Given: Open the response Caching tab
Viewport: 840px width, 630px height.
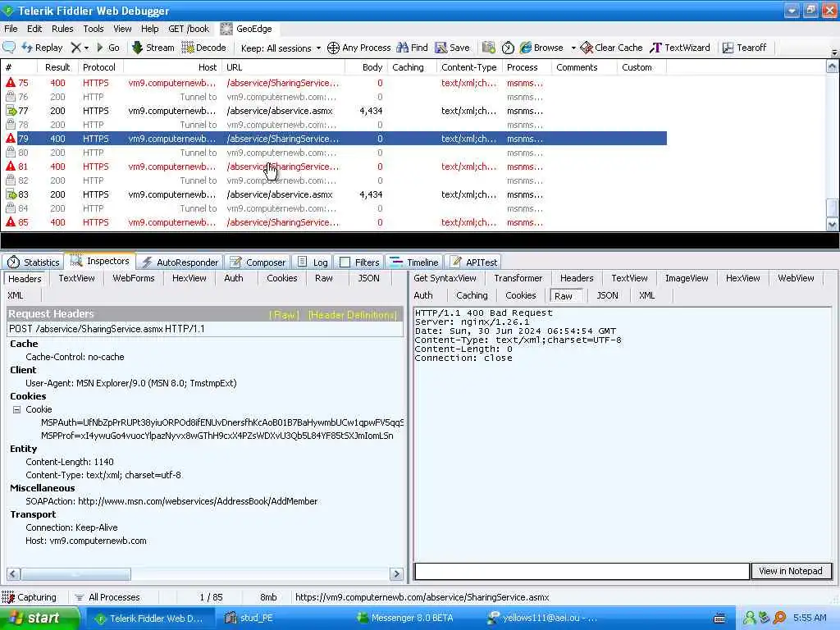Looking at the screenshot, I should click(472, 295).
